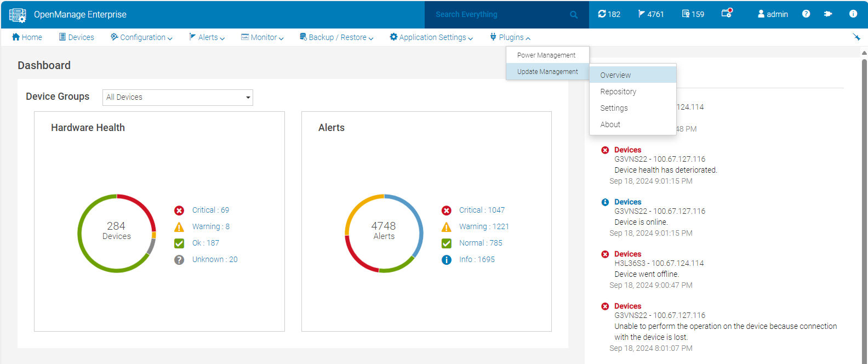Click the search magnifier icon
The width and height of the screenshot is (868, 364).
(x=573, y=15)
